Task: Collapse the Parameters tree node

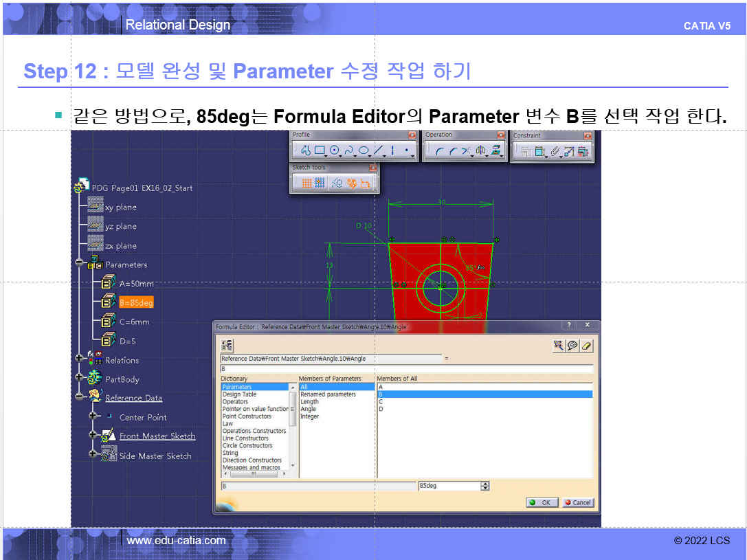Action: pos(80,264)
